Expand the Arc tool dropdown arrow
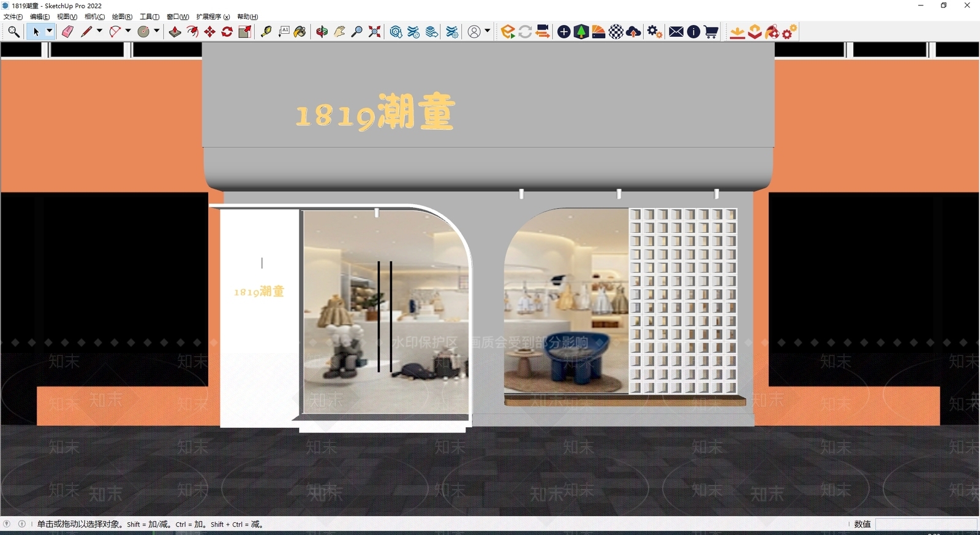Screen dimensions: 980x535 pos(128,31)
